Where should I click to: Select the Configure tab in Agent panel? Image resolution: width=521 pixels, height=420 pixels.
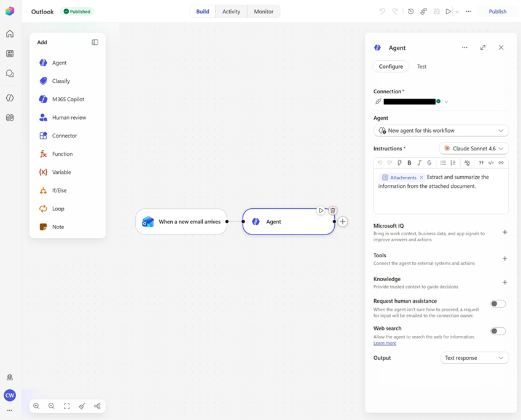coord(391,66)
